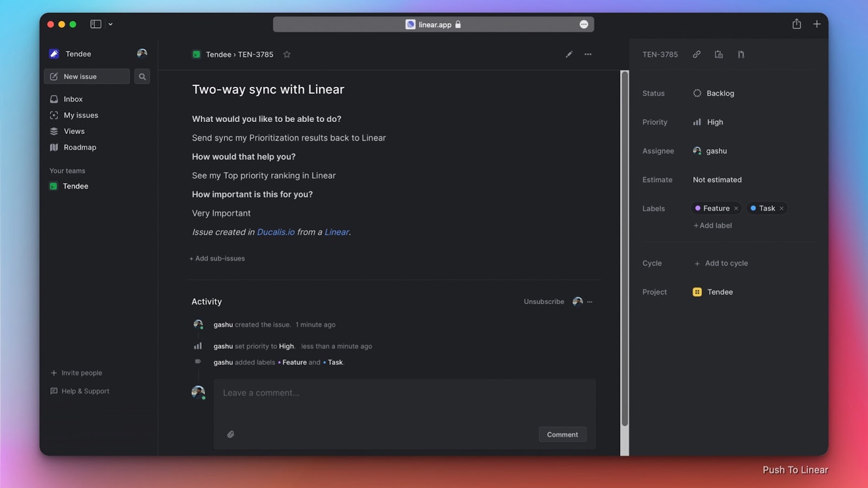Screen dimensions: 868x488
Task: Open user avatar menu in sidebar header
Action: 142,53
